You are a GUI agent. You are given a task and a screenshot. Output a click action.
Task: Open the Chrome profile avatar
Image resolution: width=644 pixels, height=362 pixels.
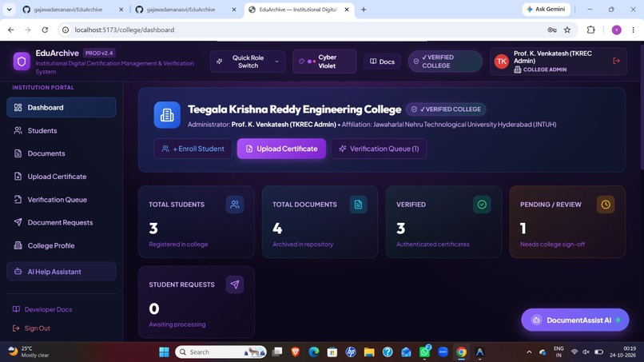(616, 30)
